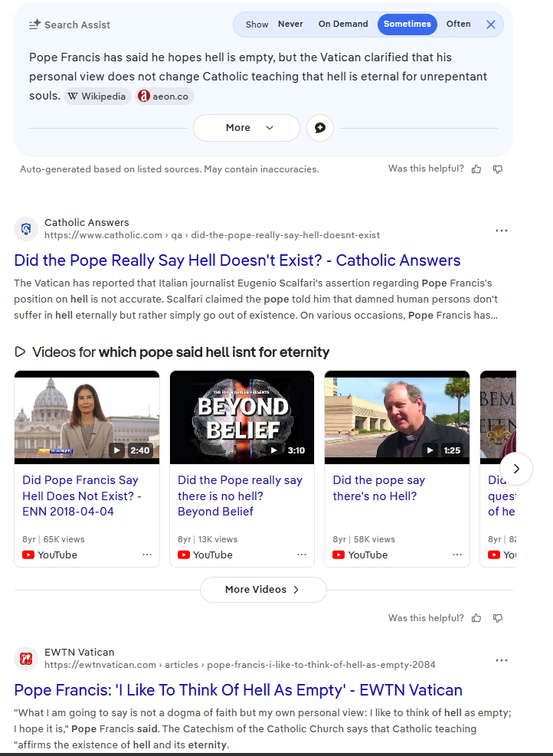This screenshot has width=553, height=756.
Task: Click the Search Assist heading label
Action: click(77, 25)
